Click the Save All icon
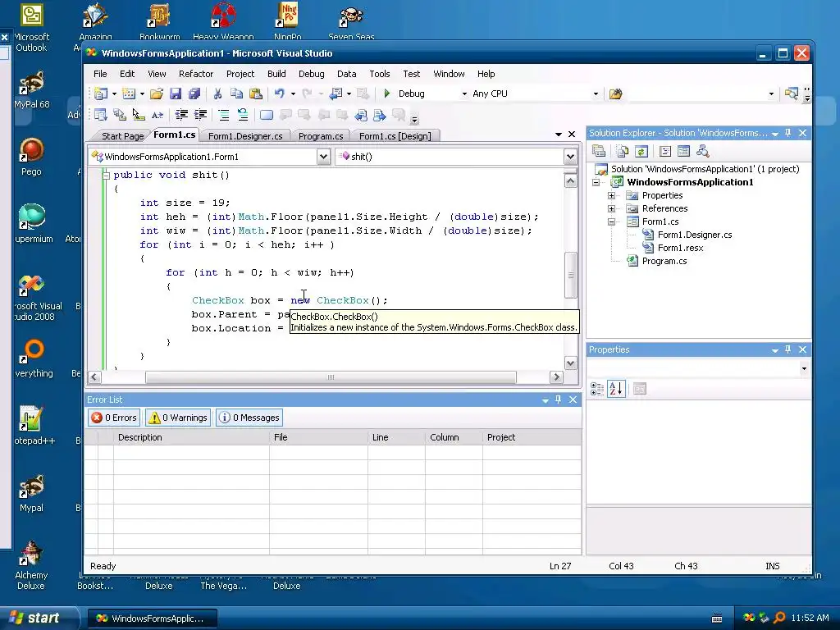This screenshot has height=630, width=840. [194, 94]
